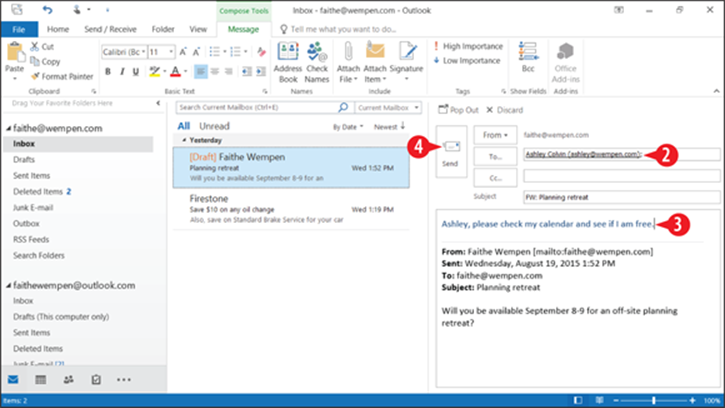Click the Copy icon
Screen dimensions: 725x408
(34, 61)
